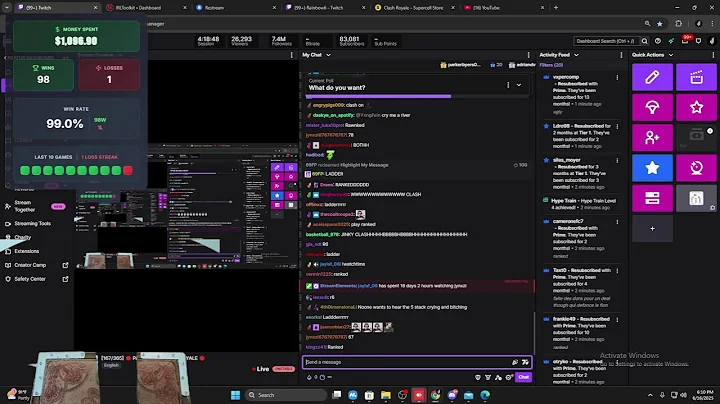The height and width of the screenshot is (404, 720).
Task: Click the stacked-bars quick action tile
Action: pyautogui.click(x=652, y=198)
